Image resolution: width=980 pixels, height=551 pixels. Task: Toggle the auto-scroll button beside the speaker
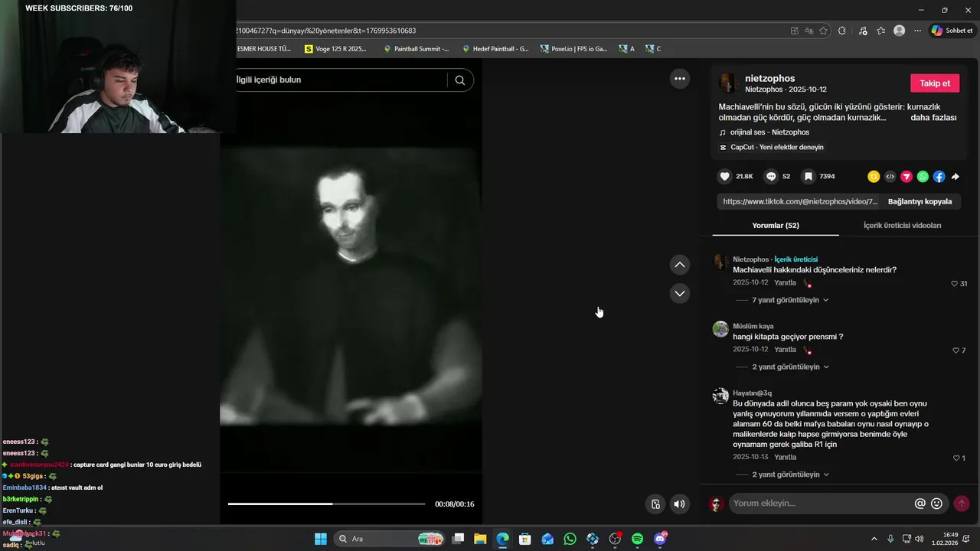tap(655, 504)
